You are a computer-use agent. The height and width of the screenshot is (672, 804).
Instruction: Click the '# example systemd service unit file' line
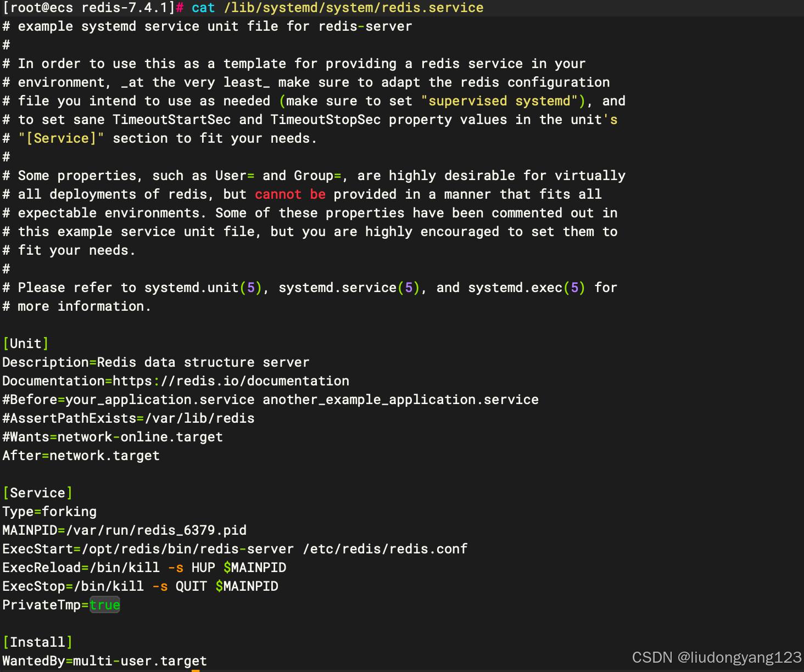point(208,26)
